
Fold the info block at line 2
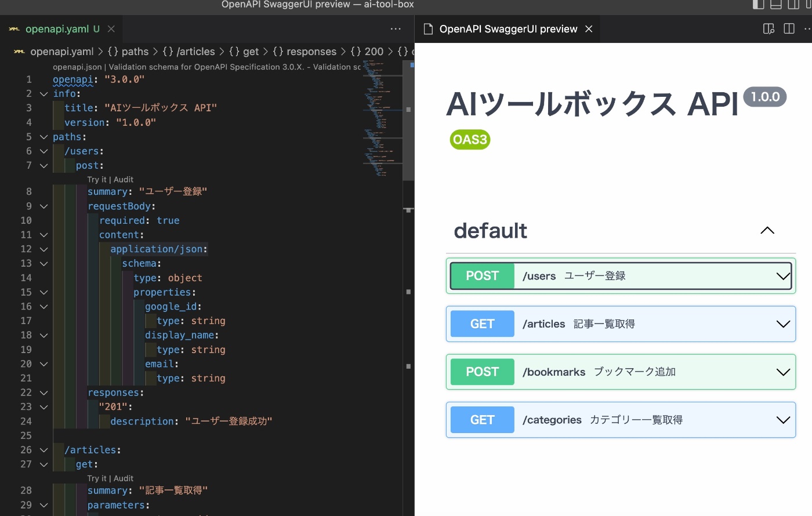(x=43, y=93)
